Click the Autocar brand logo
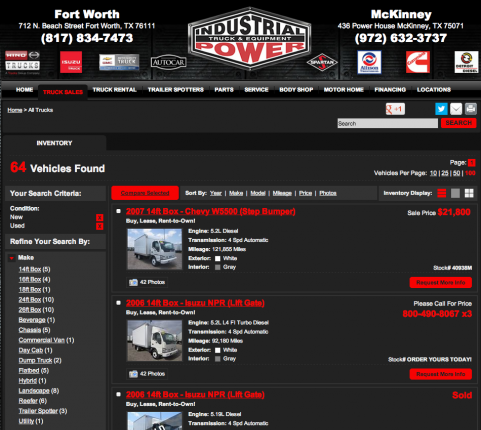The width and height of the screenshot is (481, 430). (168, 62)
